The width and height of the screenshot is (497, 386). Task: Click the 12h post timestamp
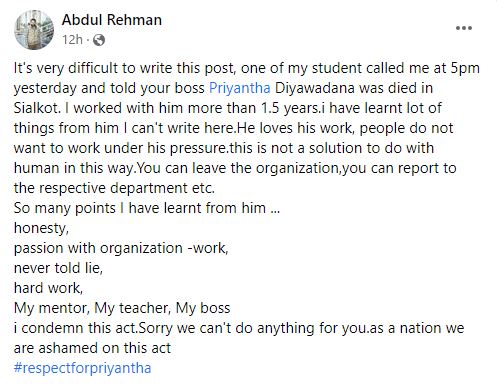[72, 40]
